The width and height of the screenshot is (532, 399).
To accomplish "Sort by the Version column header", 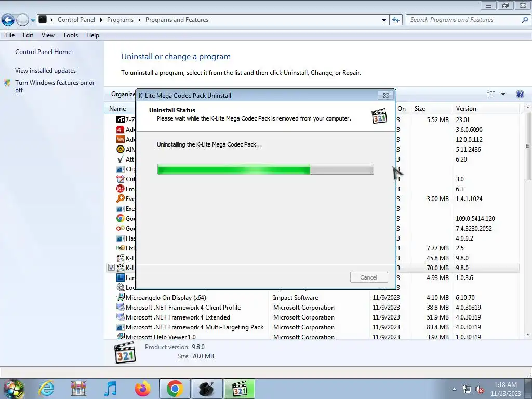I will 466,109.
